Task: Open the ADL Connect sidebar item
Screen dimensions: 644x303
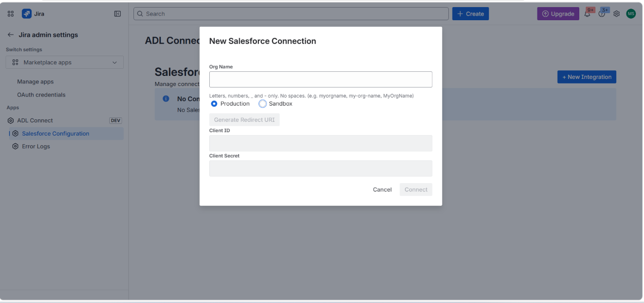Action: pyautogui.click(x=65, y=120)
